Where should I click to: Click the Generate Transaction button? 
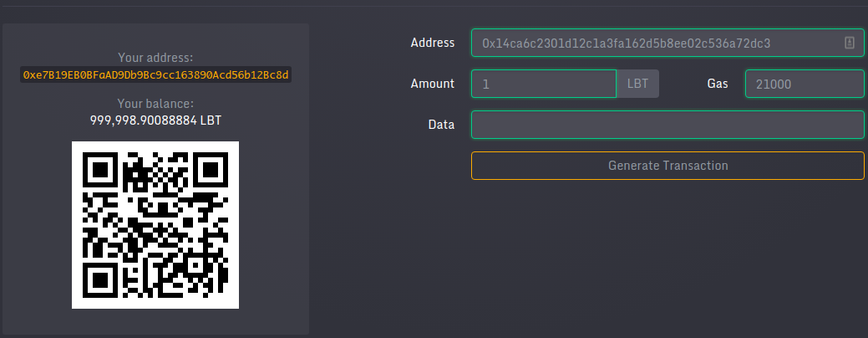click(667, 166)
